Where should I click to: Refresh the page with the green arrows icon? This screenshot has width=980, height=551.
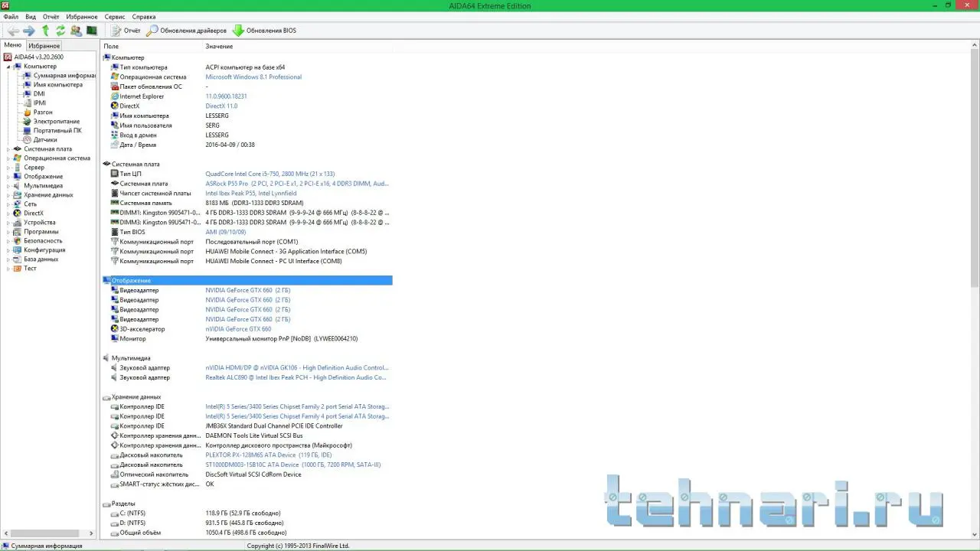click(60, 31)
